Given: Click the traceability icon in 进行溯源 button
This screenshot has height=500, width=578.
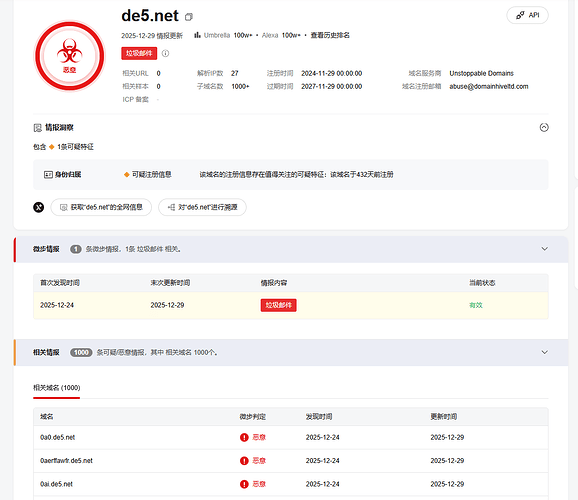Looking at the screenshot, I should pyautogui.click(x=171, y=207).
